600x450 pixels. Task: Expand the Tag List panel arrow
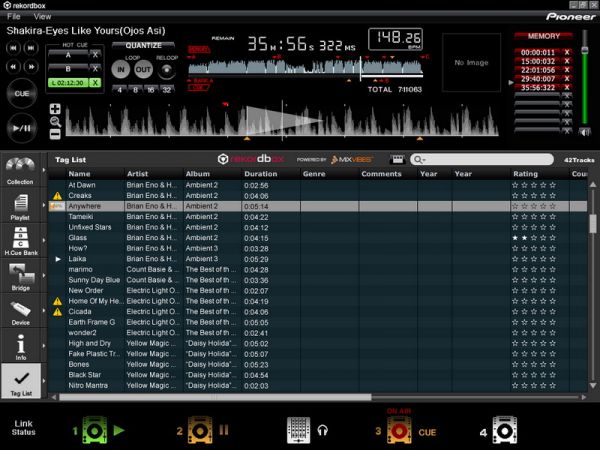44,381
